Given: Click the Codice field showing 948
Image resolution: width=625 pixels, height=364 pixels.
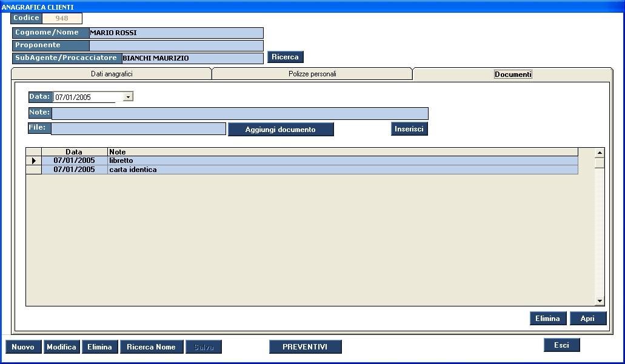Looking at the screenshot, I should [x=62, y=18].
